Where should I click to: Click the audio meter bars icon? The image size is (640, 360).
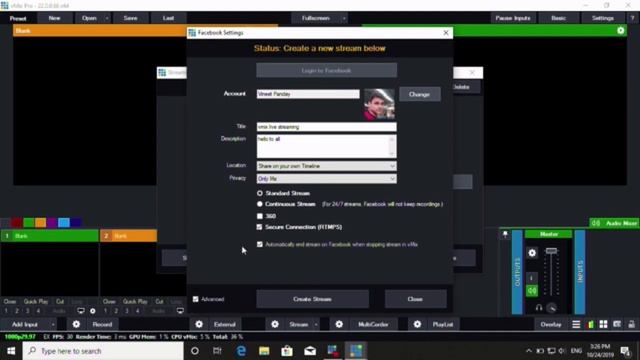pyautogui.click(x=590, y=324)
